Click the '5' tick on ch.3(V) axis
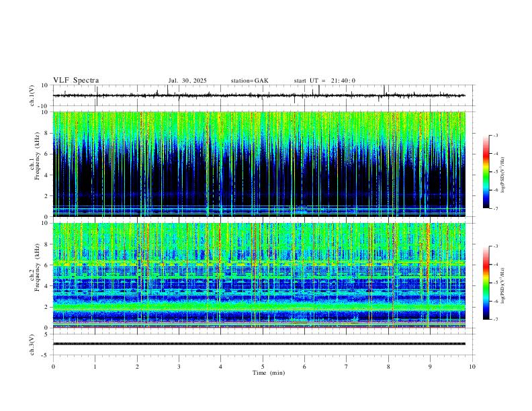 46,334
